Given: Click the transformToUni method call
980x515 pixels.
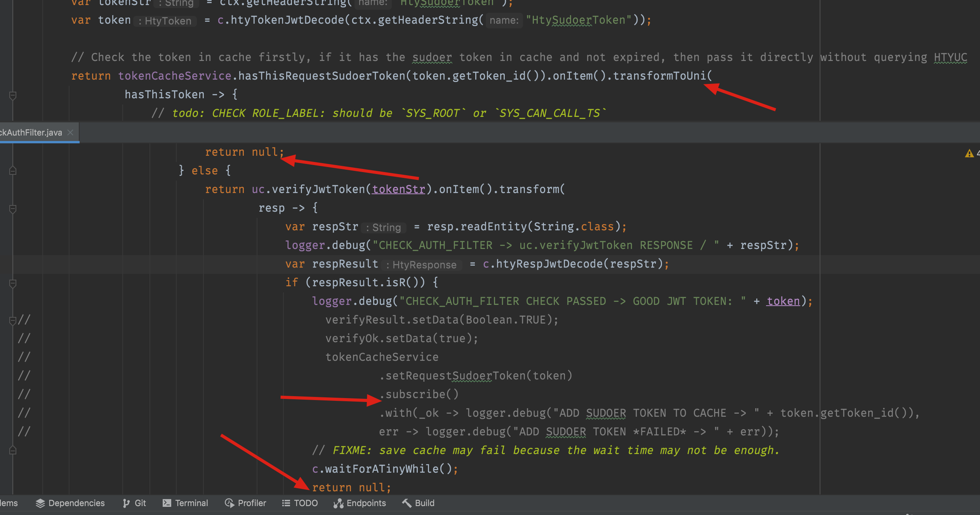Looking at the screenshot, I should [659, 76].
